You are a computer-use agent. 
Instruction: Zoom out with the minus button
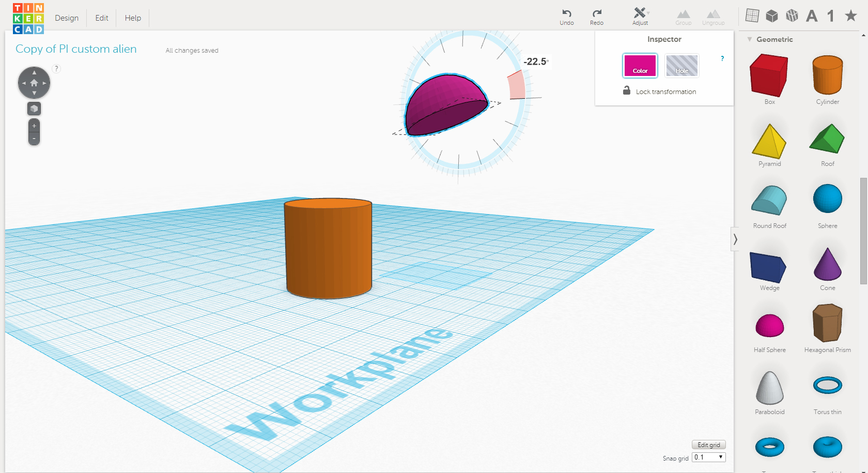pyautogui.click(x=34, y=139)
